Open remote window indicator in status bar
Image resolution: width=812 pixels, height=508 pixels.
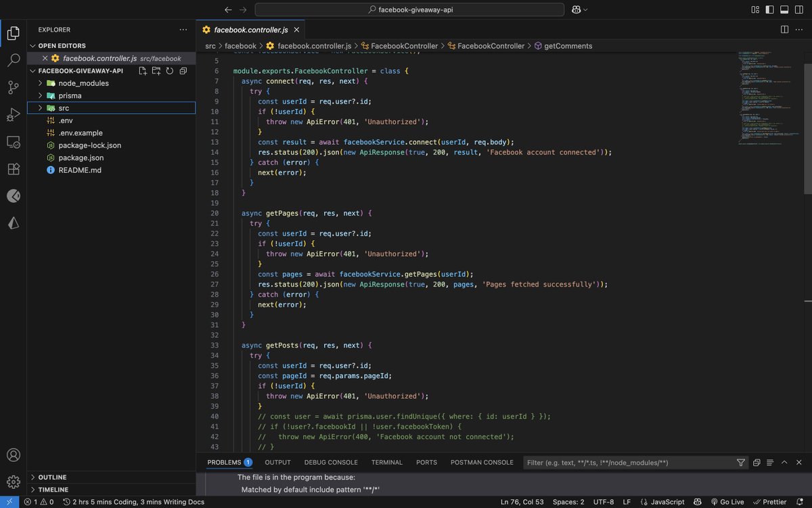click(9, 502)
